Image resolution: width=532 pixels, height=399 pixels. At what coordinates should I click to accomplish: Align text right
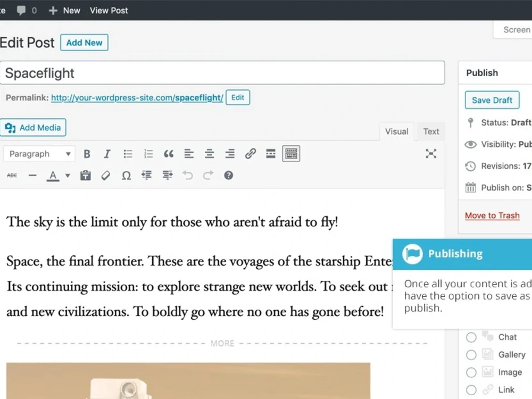pos(230,154)
